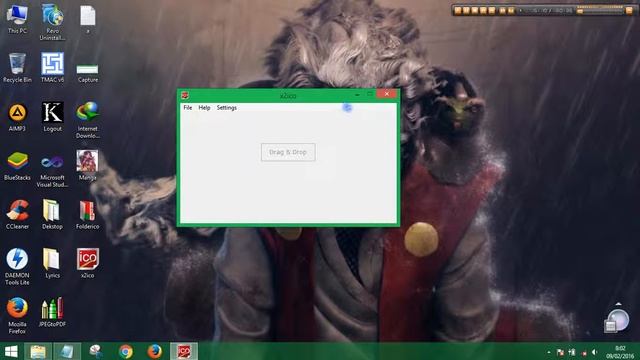This screenshot has width=640, height=360.
Task: Open File Explorer from the taskbar
Action: click(38, 351)
